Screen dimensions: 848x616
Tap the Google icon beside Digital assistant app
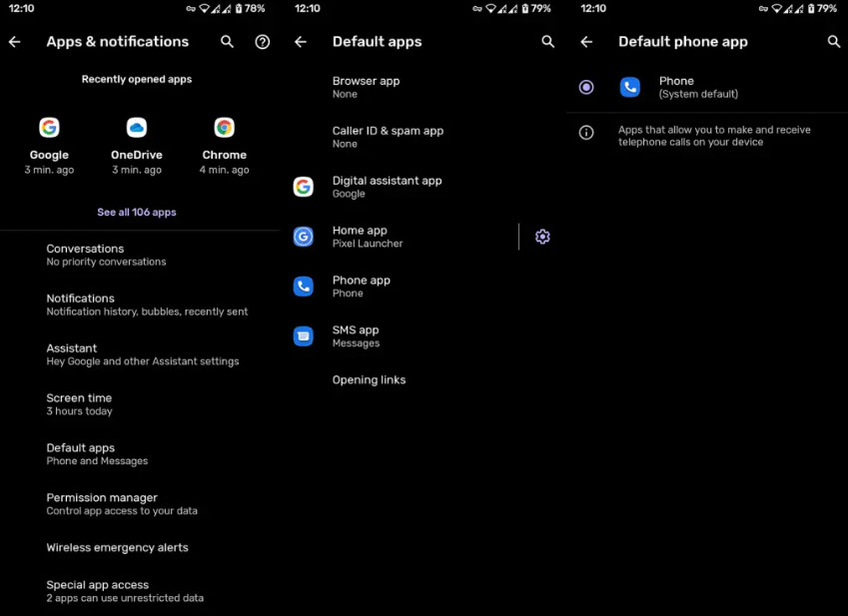point(303,187)
